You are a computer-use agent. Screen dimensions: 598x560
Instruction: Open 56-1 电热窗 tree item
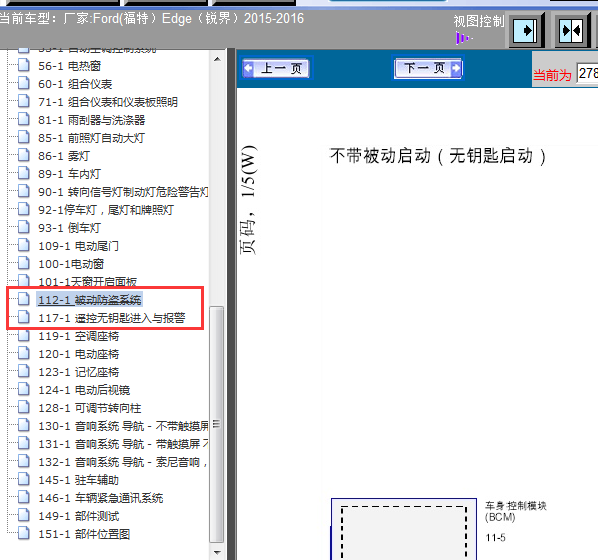pyautogui.click(x=69, y=66)
